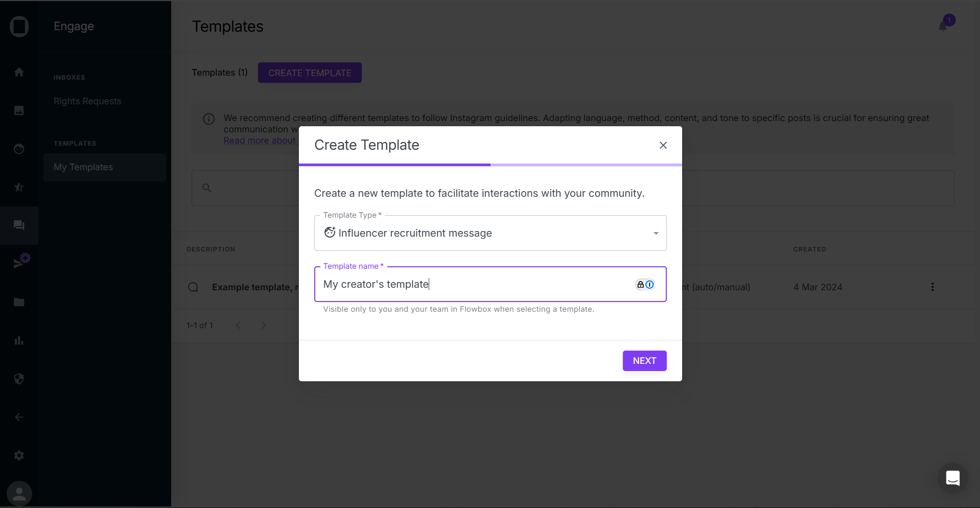Open the example template row options menu
The width and height of the screenshot is (980, 508).
pos(932,287)
